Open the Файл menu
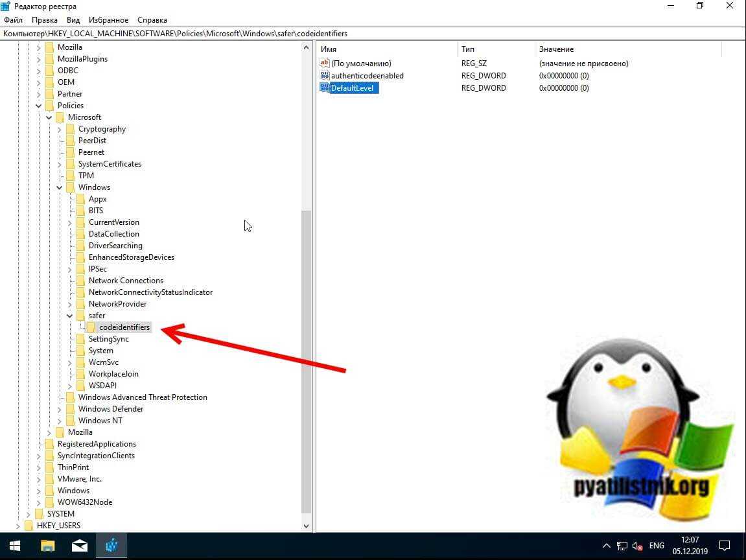This screenshot has height=560, width=746. point(13,20)
